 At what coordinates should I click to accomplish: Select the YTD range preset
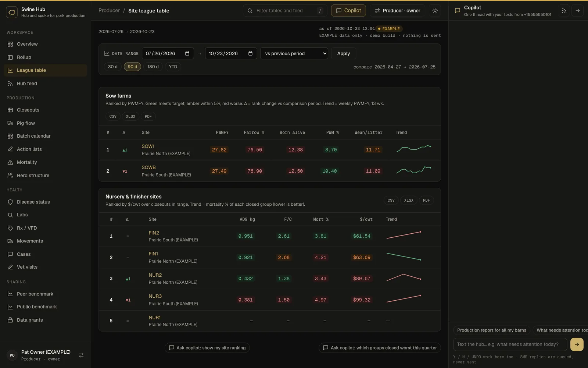point(173,67)
